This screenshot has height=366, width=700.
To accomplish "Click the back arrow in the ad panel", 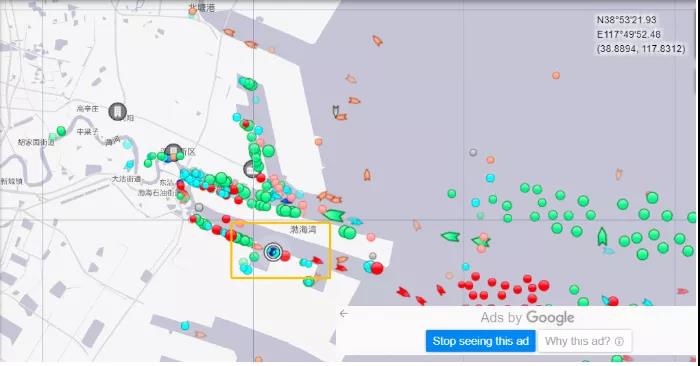I will [343, 313].
